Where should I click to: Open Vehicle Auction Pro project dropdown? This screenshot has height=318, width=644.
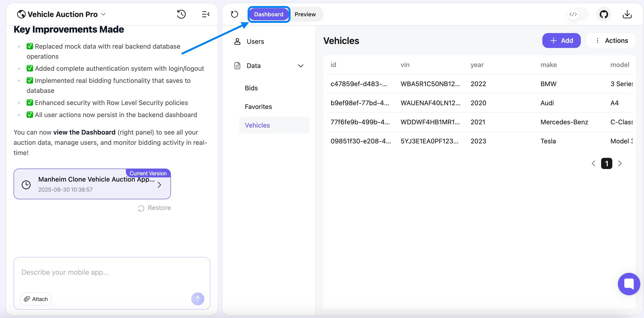[104, 14]
